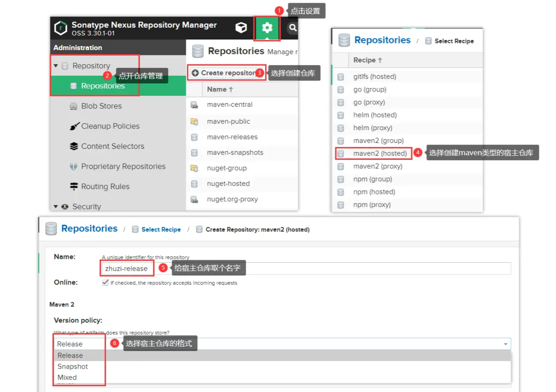This screenshot has width=556, height=392.
Task: Click the Nexus hexagon logo icon
Action: [60, 28]
